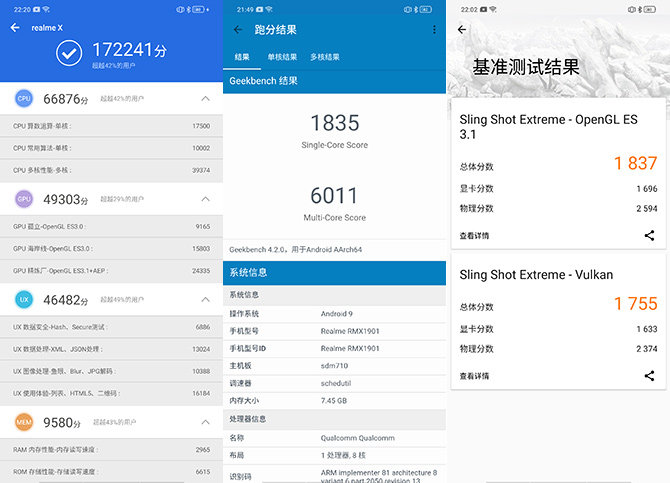Select the CPU 常用算法-单核 10002 row
670x483 pixels.
pyautogui.click(x=111, y=148)
